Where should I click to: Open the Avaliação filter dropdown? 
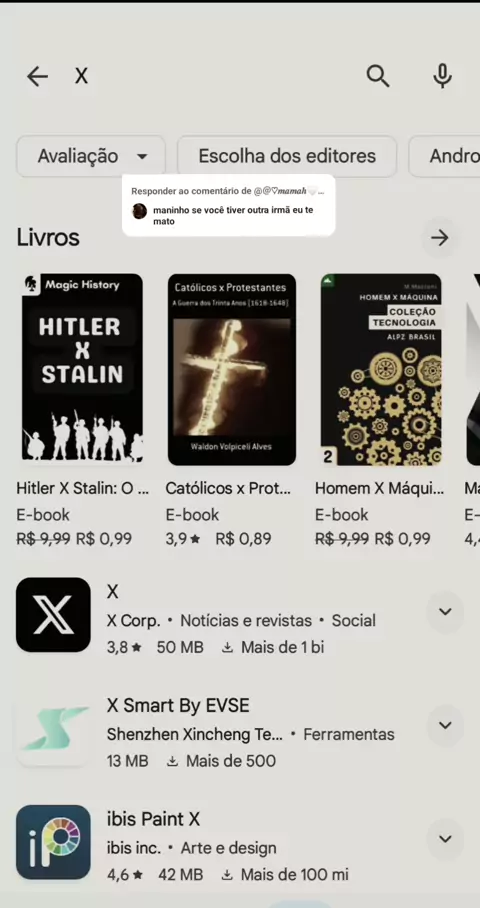tap(91, 156)
